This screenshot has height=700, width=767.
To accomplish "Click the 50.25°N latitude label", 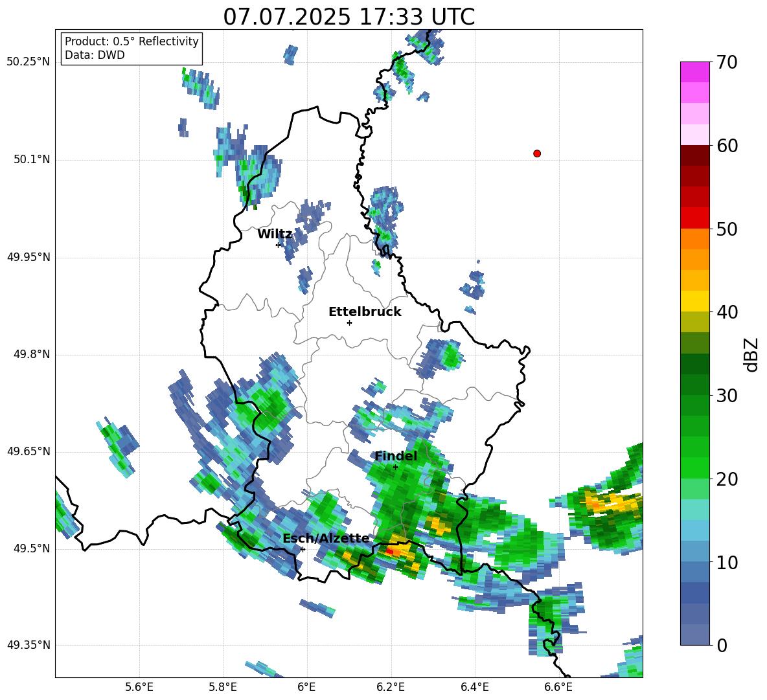I will (x=29, y=62).
